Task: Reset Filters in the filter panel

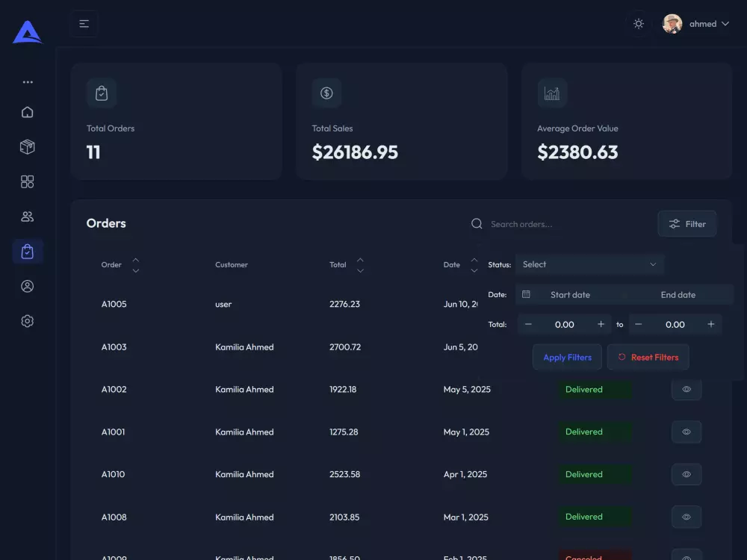Action: tap(648, 357)
